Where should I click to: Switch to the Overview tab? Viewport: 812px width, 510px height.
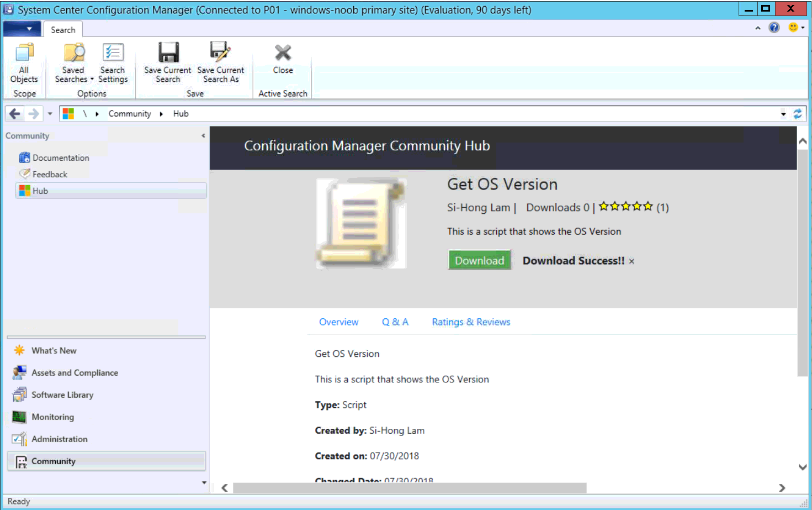pyautogui.click(x=338, y=322)
